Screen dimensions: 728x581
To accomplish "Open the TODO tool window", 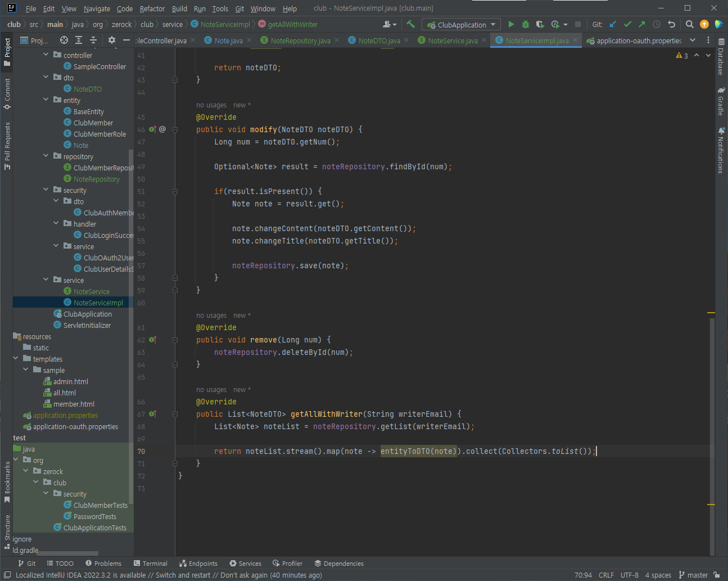I will click(60, 563).
